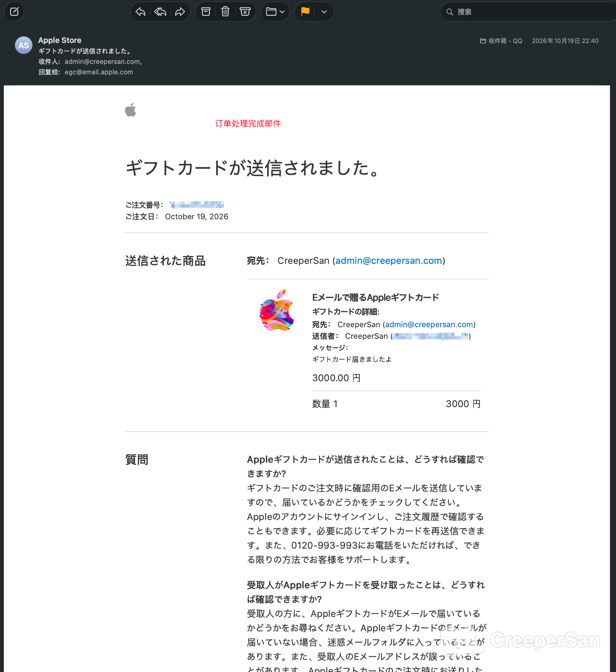Click the 收件箱 - QQ mailbox label

(x=501, y=41)
